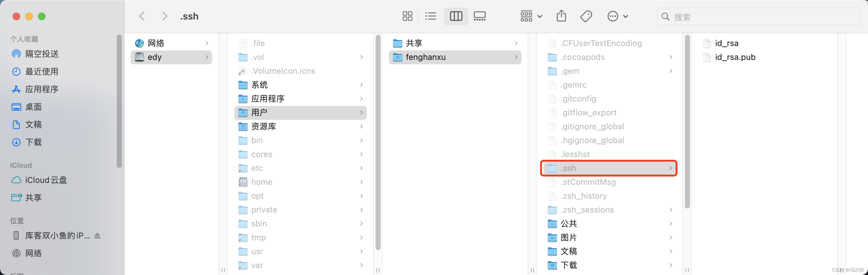The height and width of the screenshot is (275, 868).
Task: Open Network (网络) under Locations in sidebar
Action: click(27, 253)
